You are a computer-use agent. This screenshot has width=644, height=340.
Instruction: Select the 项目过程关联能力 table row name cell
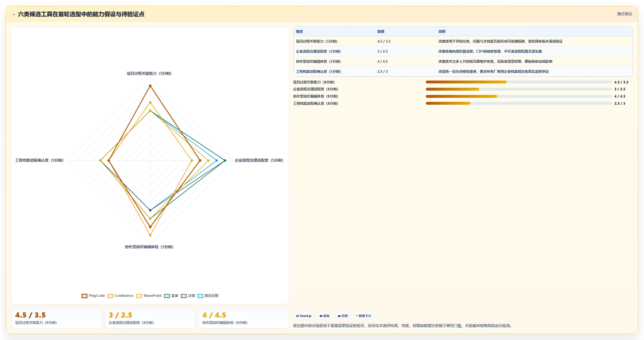pos(317,41)
